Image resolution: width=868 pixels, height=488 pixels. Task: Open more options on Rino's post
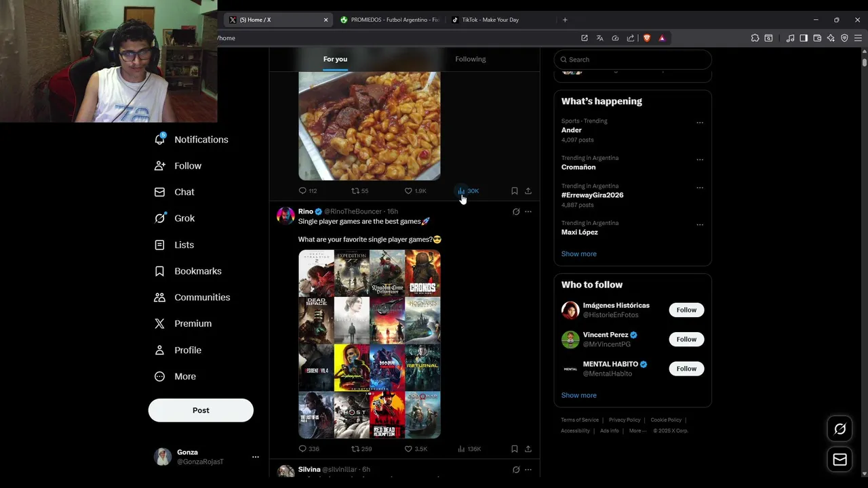point(528,211)
